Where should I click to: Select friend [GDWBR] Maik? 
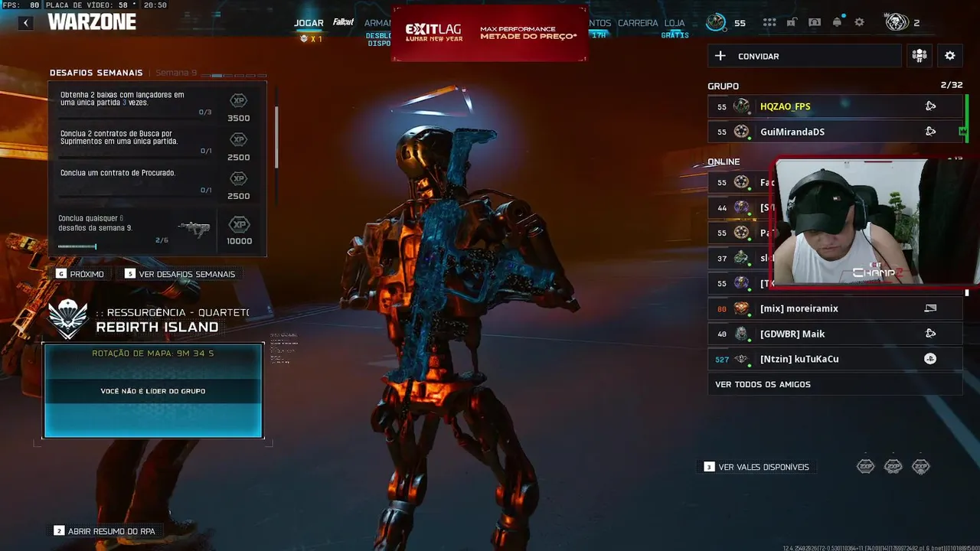(835, 334)
